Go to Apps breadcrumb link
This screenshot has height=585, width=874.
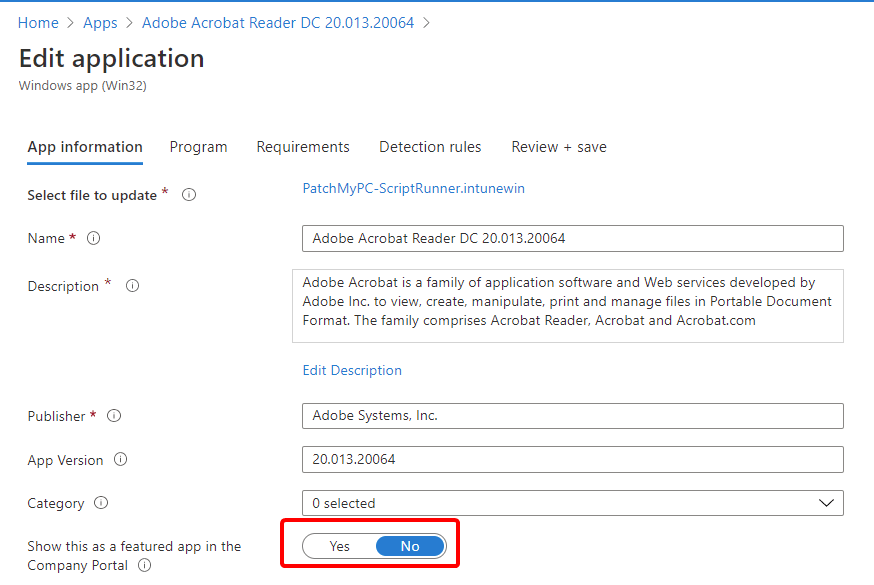click(x=100, y=23)
